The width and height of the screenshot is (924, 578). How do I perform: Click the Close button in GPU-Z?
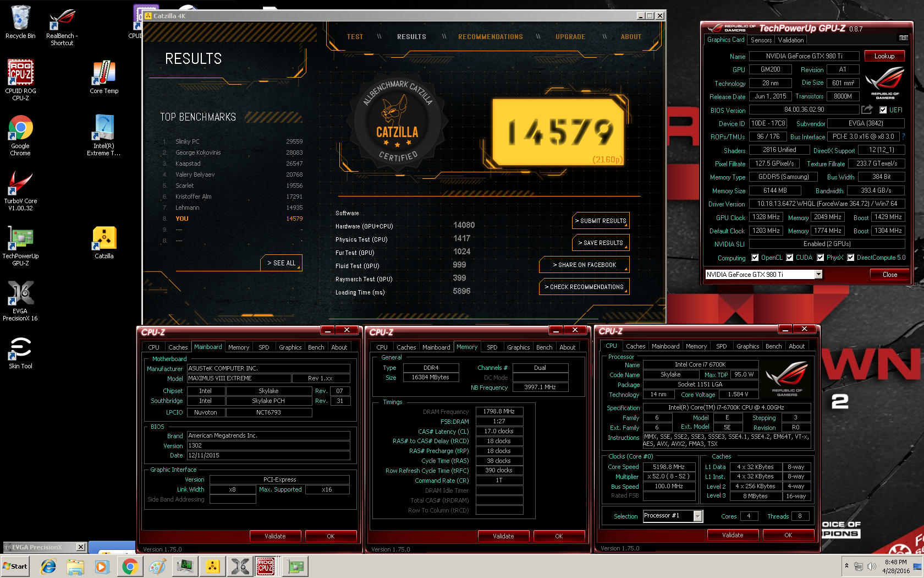pos(889,275)
